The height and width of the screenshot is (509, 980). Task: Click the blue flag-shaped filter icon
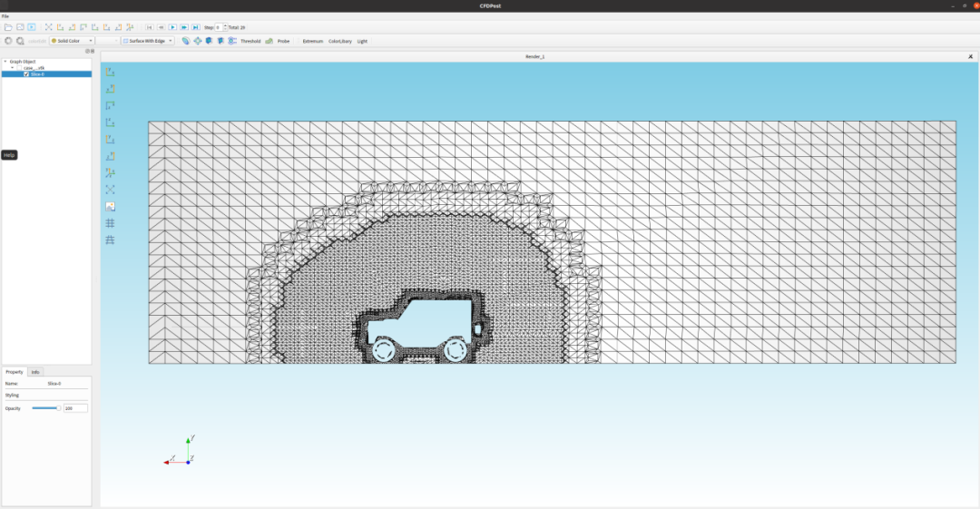pos(220,41)
